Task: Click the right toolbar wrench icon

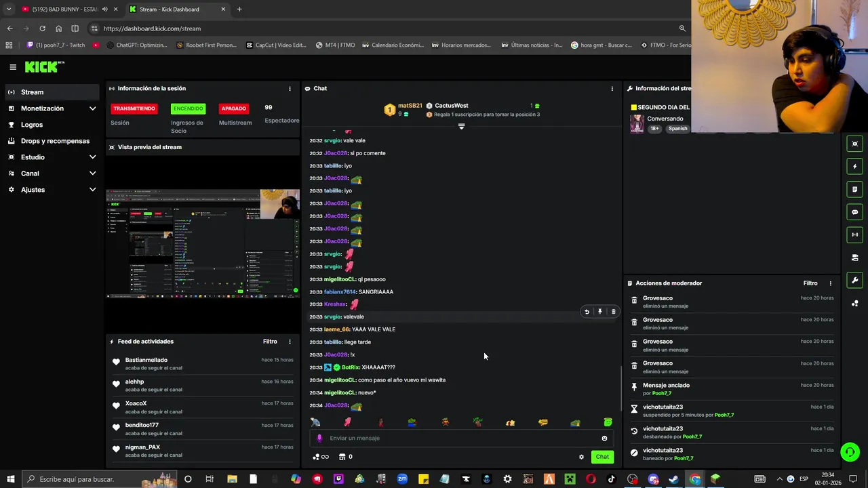Action: pyautogui.click(x=854, y=281)
